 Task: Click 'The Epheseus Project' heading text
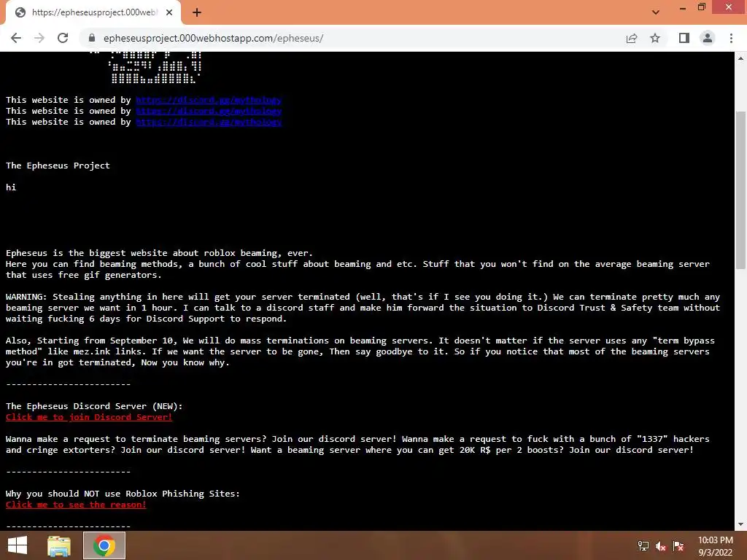click(58, 166)
